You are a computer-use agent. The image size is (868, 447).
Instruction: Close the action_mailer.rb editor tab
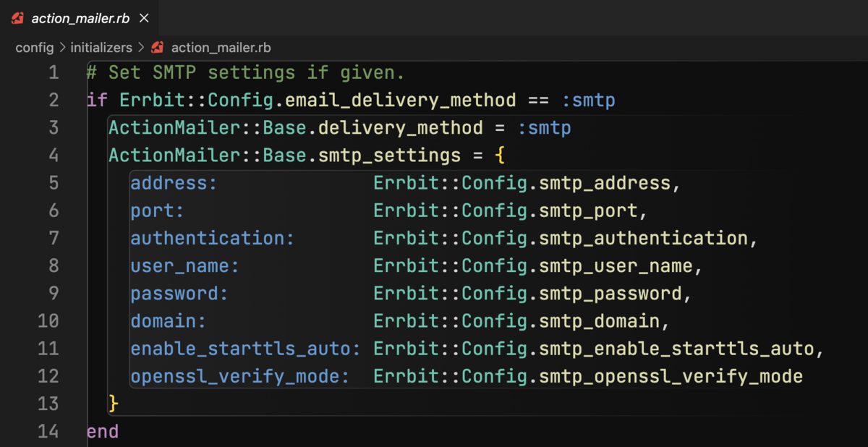click(x=143, y=17)
